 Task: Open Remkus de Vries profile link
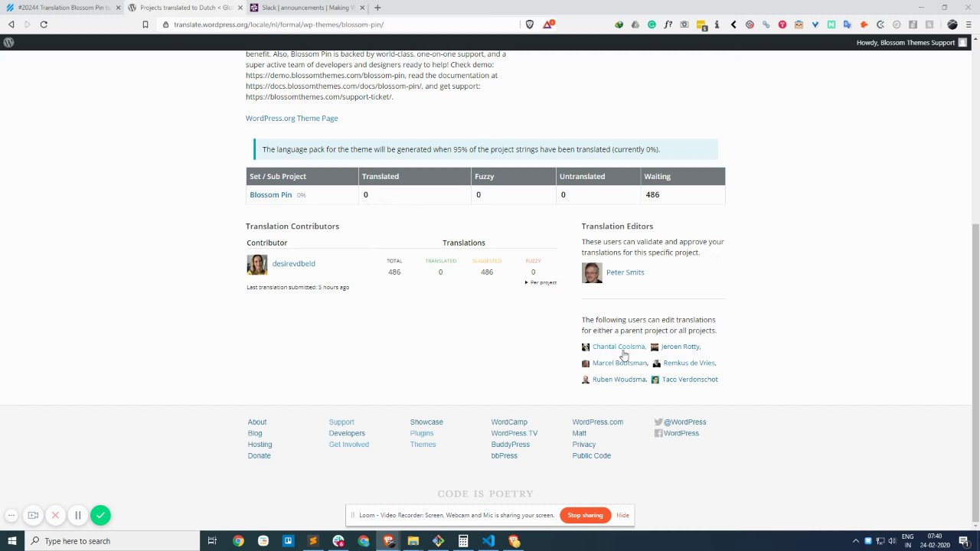click(x=689, y=363)
